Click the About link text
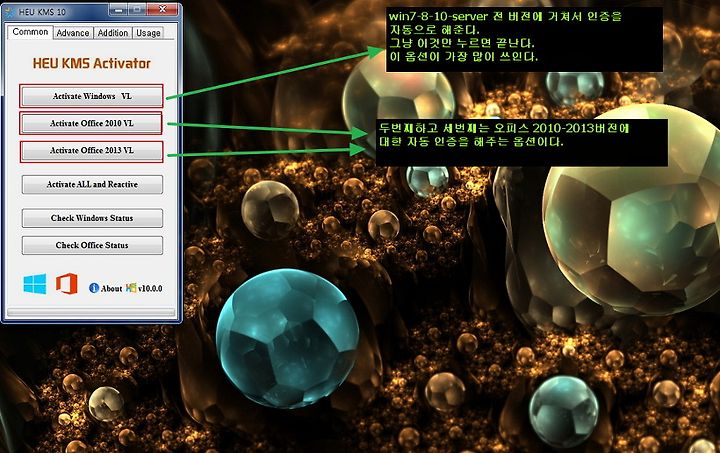 [112, 289]
